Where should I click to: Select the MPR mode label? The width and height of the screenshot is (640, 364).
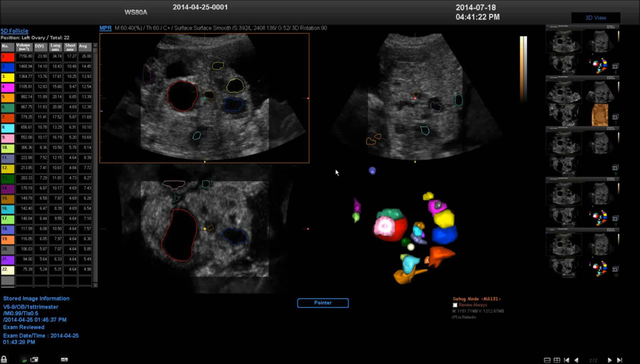tap(105, 28)
